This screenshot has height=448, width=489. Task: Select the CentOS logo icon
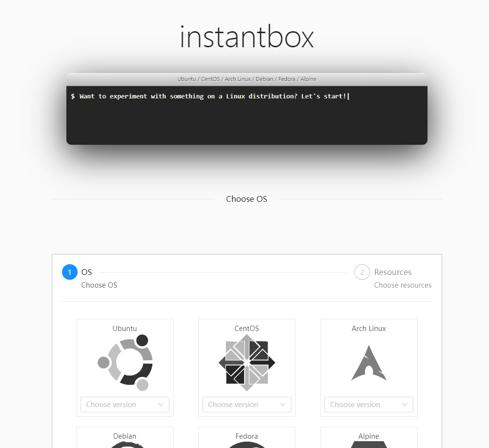[x=246, y=362]
